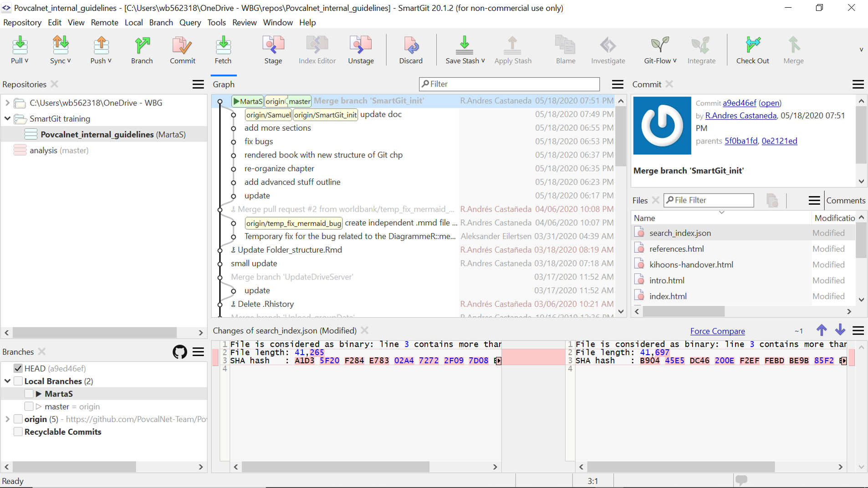
Task: Toggle the Recyclable Commits checkbox
Action: pos(18,432)
